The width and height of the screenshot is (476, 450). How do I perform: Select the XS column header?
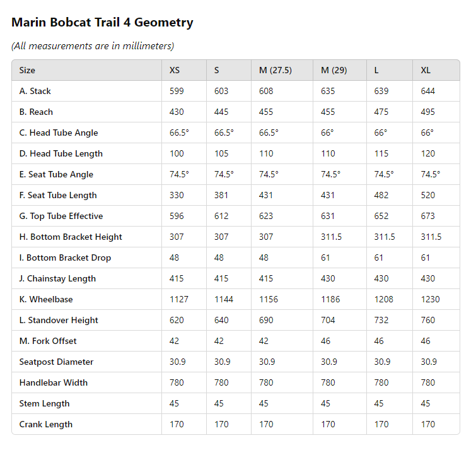click(175, 70)
